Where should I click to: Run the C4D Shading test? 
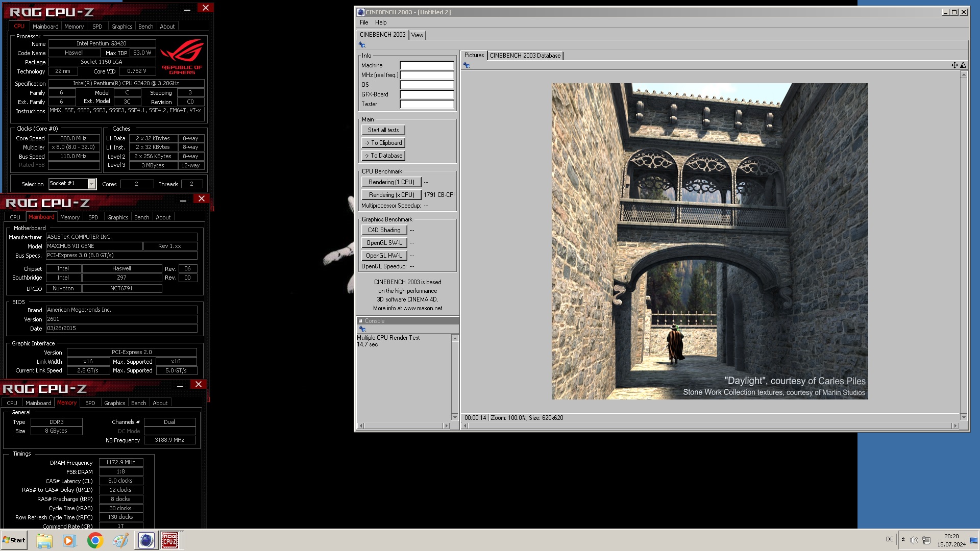[384, 230]
